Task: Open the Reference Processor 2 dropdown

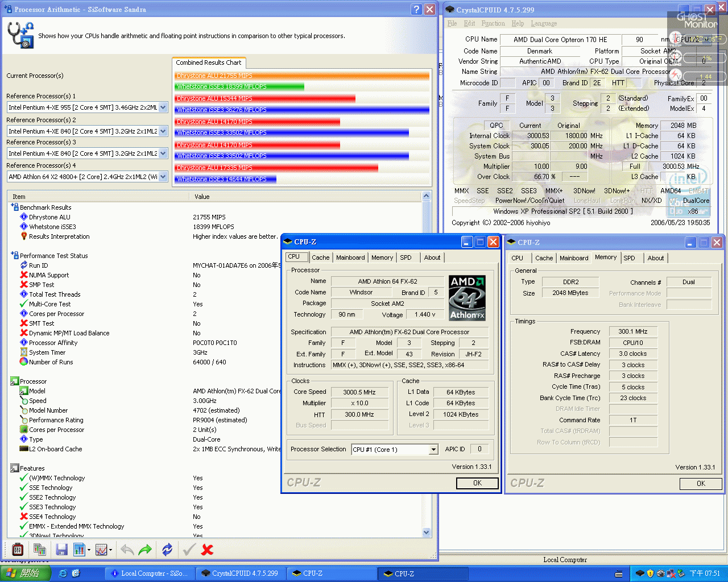Action: [x=163, y=131]
